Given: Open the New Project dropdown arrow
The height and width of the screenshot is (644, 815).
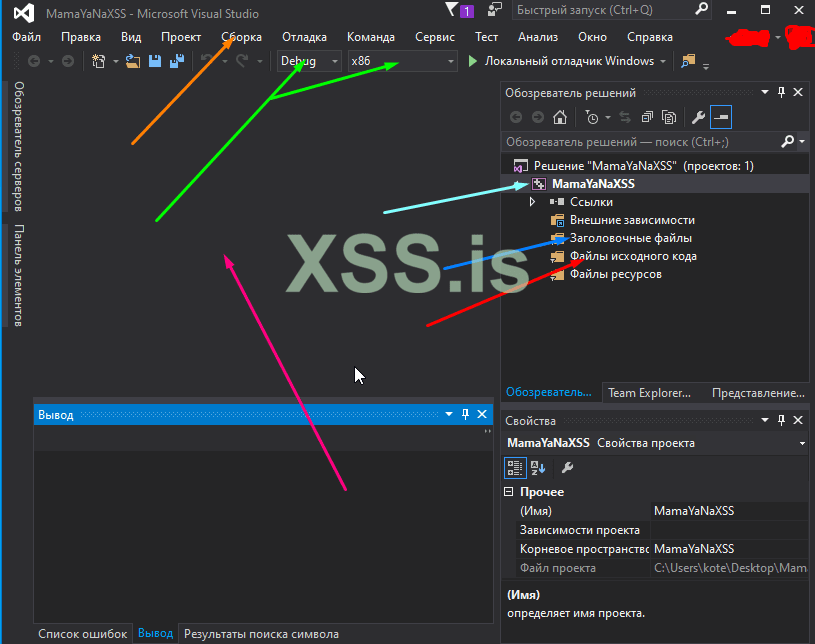Looking at the screenshot, I should click(115, 61).
